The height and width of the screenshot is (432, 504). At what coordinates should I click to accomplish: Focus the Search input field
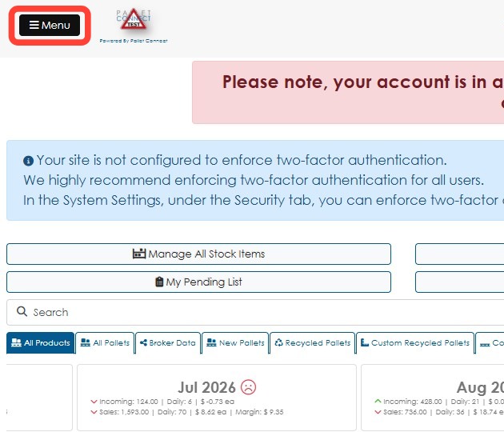pyautogui.click(x=257, y=312)
